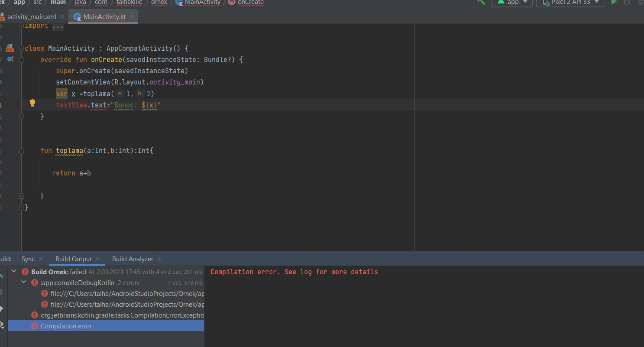Viewport: 644px width, 347px height.
Task: Select the CompilationErrorException tree entry
Action: (122, 315)
